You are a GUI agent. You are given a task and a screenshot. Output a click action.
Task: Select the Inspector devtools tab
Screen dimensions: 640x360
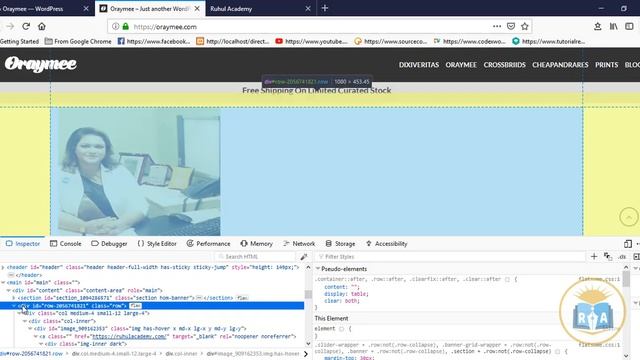23,244
